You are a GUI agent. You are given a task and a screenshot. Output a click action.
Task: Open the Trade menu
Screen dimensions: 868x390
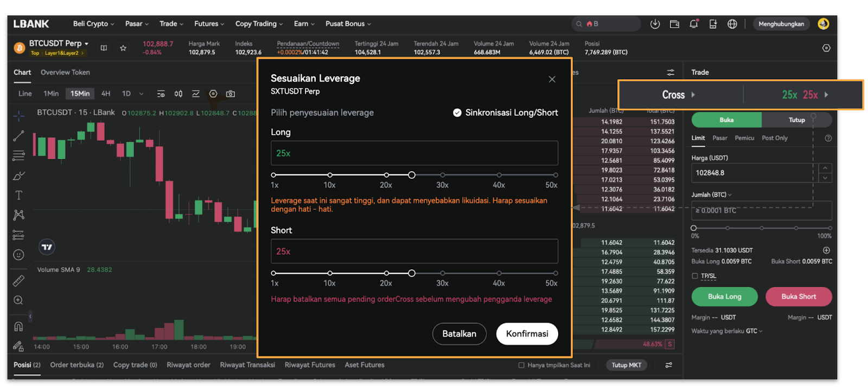click(171, 24)
